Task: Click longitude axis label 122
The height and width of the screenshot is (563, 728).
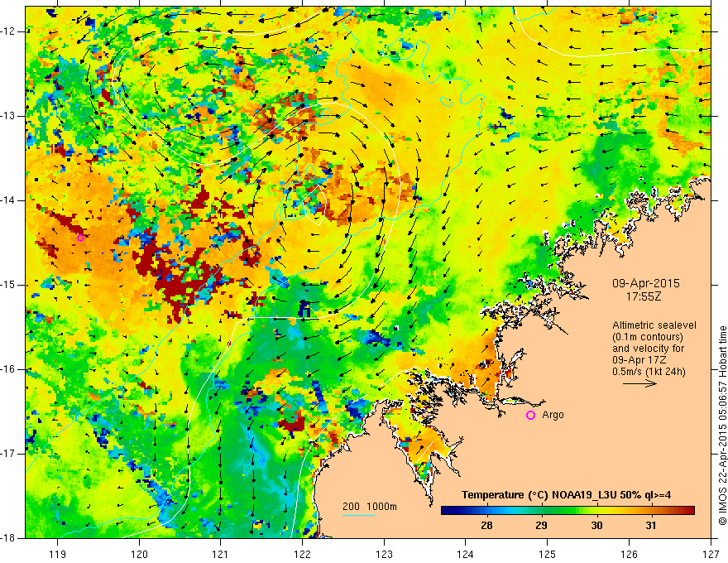Action: point(302,541)
